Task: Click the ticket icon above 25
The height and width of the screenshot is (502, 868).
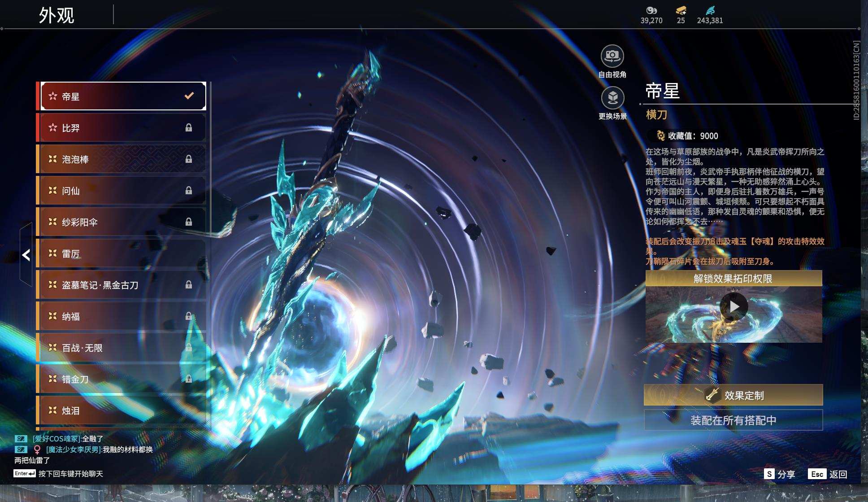Action: click(x=681, y=10)
